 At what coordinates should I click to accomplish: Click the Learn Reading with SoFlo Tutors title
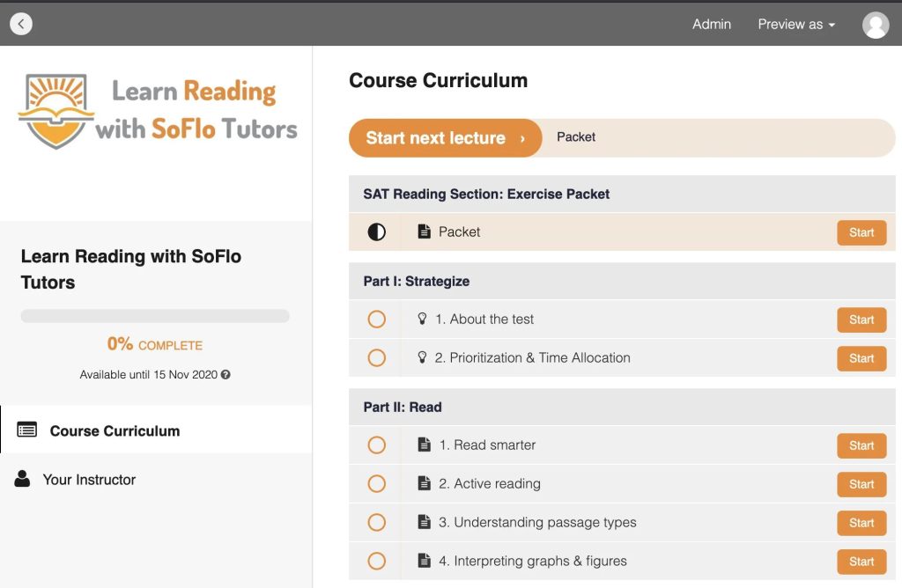click(x=131, y=269)
